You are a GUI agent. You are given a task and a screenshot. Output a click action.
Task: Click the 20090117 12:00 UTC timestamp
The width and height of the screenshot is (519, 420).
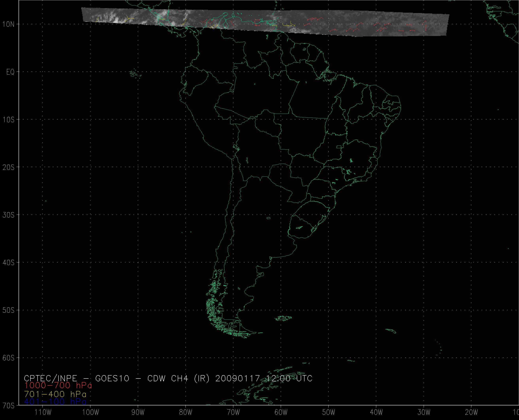(x=264, y=378)
